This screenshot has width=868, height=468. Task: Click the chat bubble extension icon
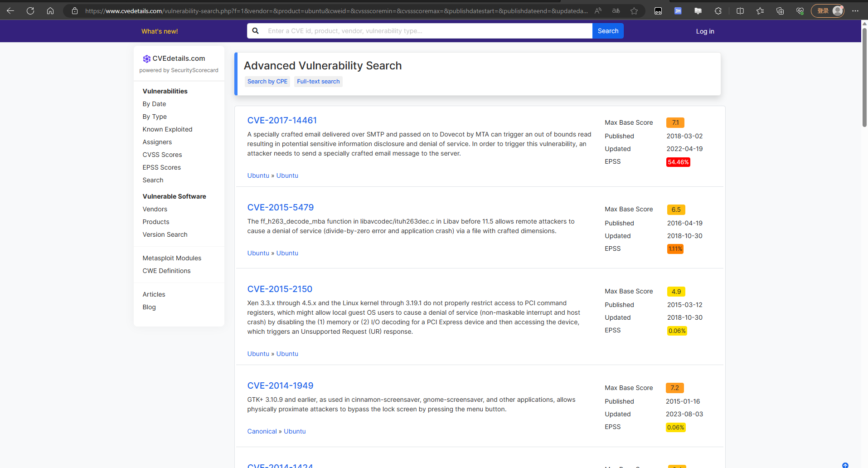(698, 11)
